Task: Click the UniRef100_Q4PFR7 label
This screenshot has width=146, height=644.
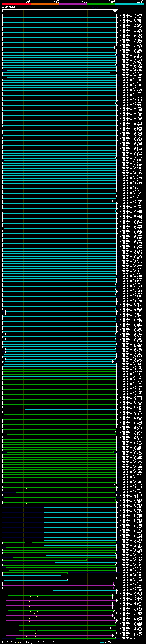Action: click(x=131, y=633)
